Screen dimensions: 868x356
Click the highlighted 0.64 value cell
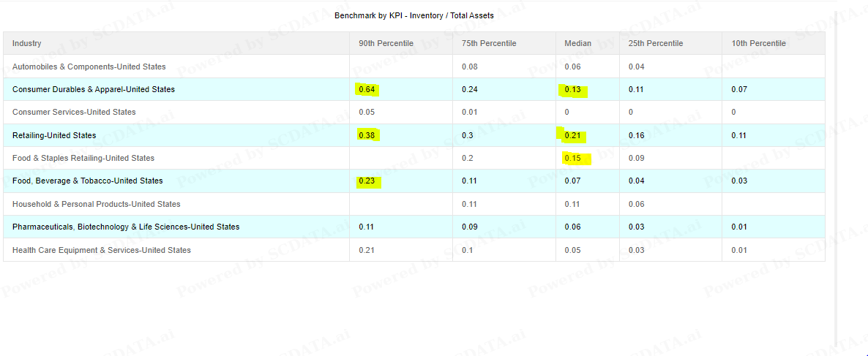tap(367, 89)
